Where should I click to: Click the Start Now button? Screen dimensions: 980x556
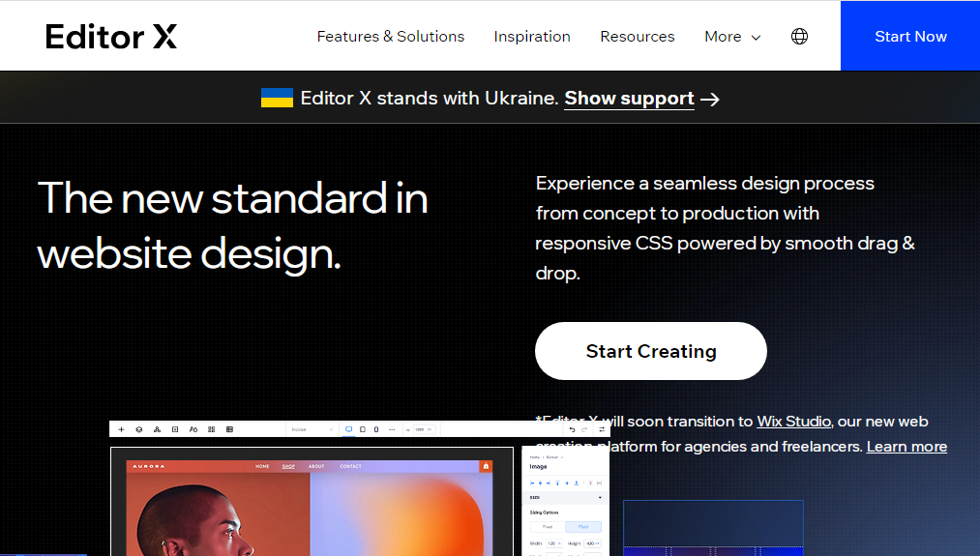pos(910,37)
